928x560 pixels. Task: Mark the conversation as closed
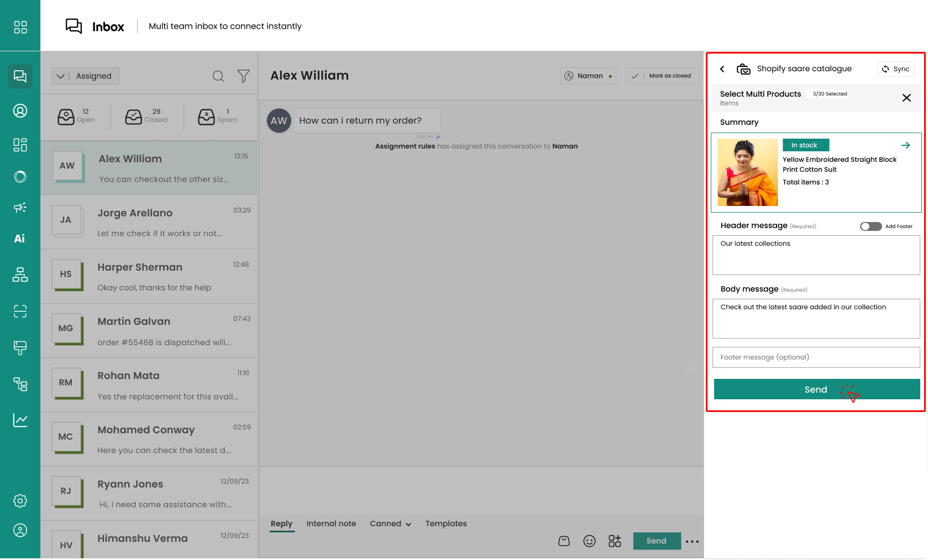point(663,76)
